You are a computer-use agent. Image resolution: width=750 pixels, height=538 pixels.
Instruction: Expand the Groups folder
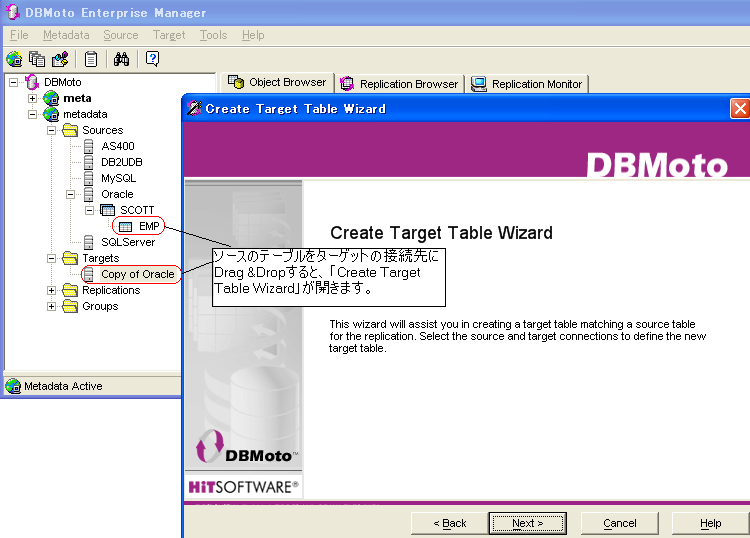click(x=51, y=307)
